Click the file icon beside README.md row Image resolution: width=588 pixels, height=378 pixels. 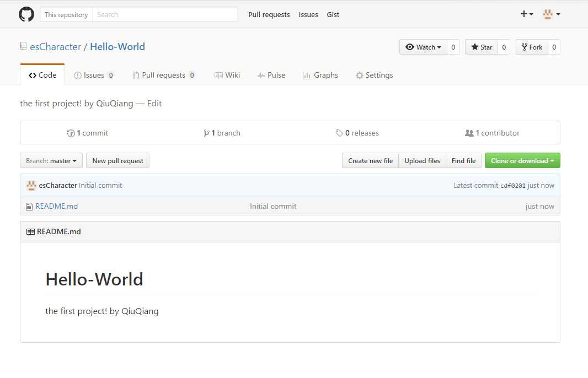(29, 207)
